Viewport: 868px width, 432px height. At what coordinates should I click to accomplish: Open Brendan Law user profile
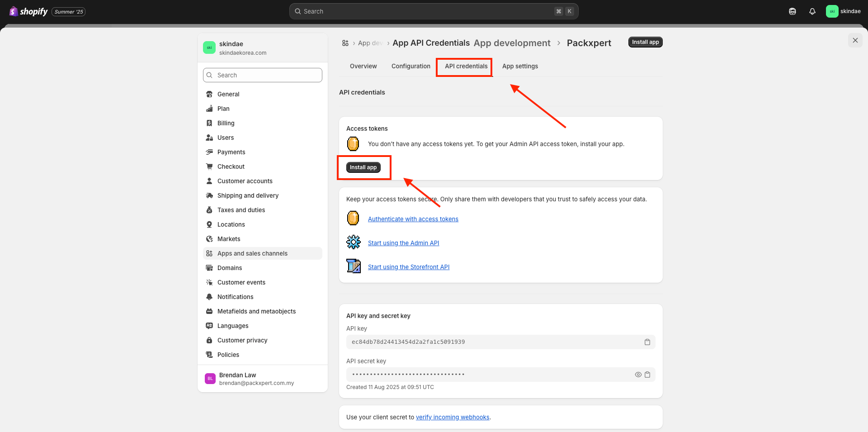263,379
